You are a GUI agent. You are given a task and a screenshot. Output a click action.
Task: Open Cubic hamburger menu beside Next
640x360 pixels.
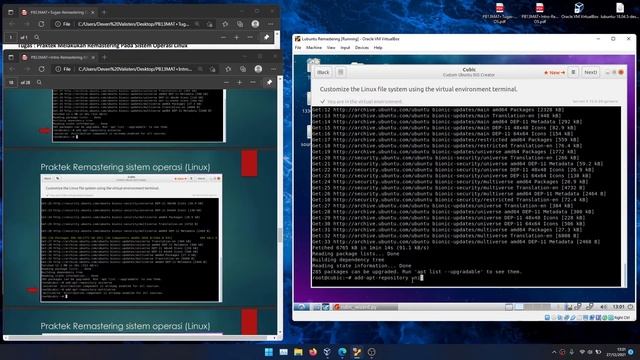point(573,72)
